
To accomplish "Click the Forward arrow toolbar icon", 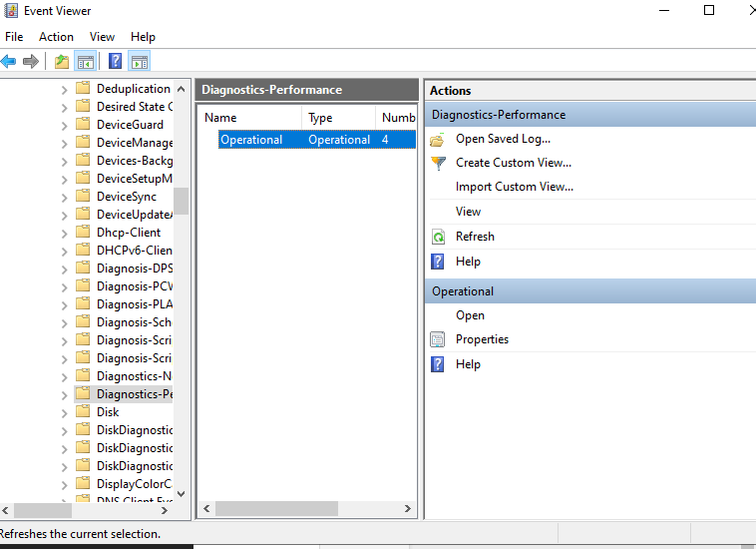I will click(x=31, y=61).
